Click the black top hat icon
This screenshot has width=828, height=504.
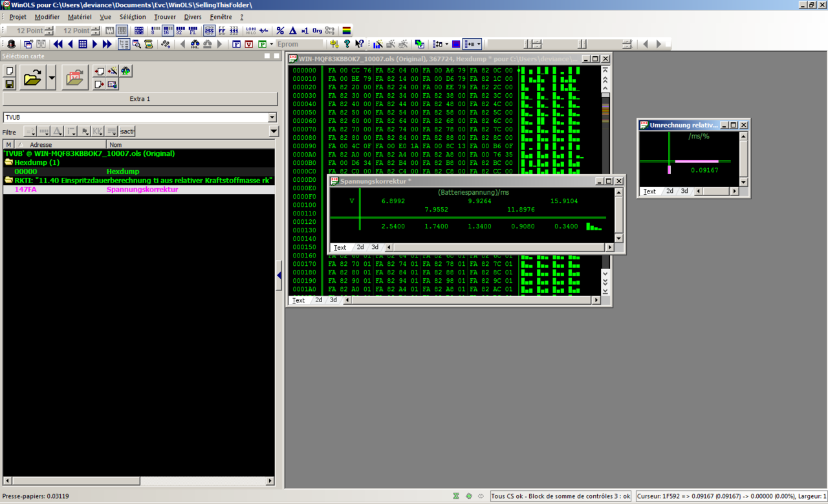click(11, 44)
